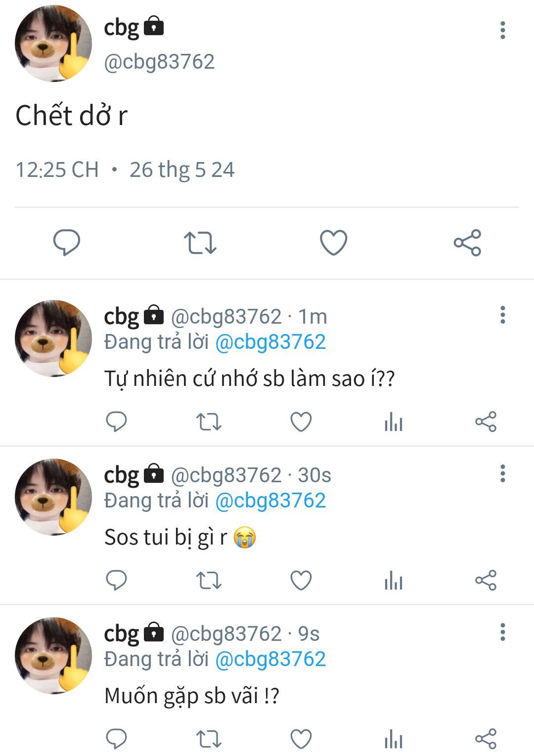The image size is (534, 756).
Task: Tap the 12:25 CH tweet timestamp
Action: [57, 169]
